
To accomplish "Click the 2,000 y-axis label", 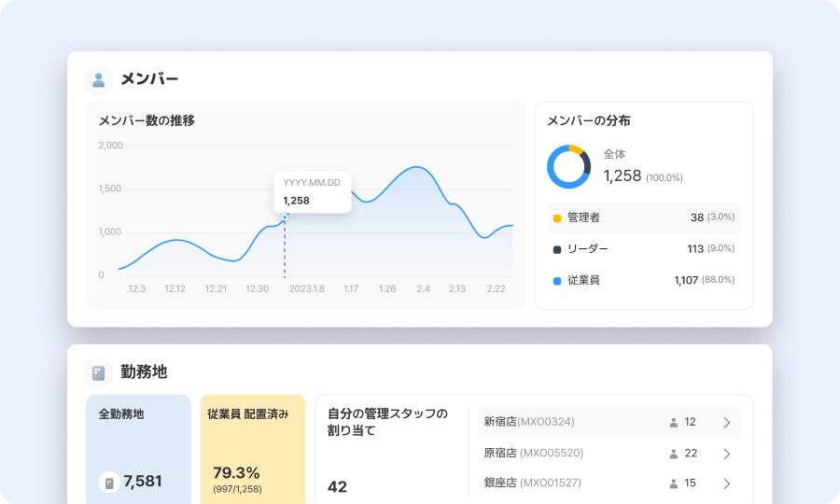I will tap(111, 146).
